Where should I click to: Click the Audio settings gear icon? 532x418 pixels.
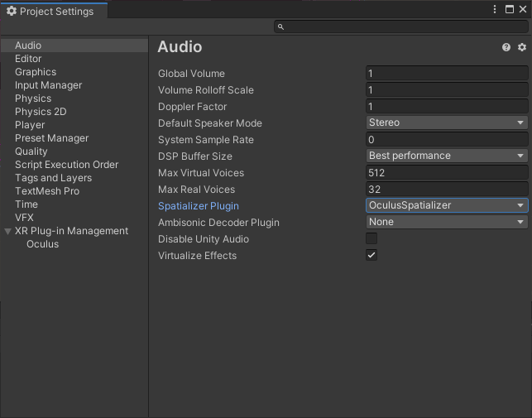pos(521,48)
